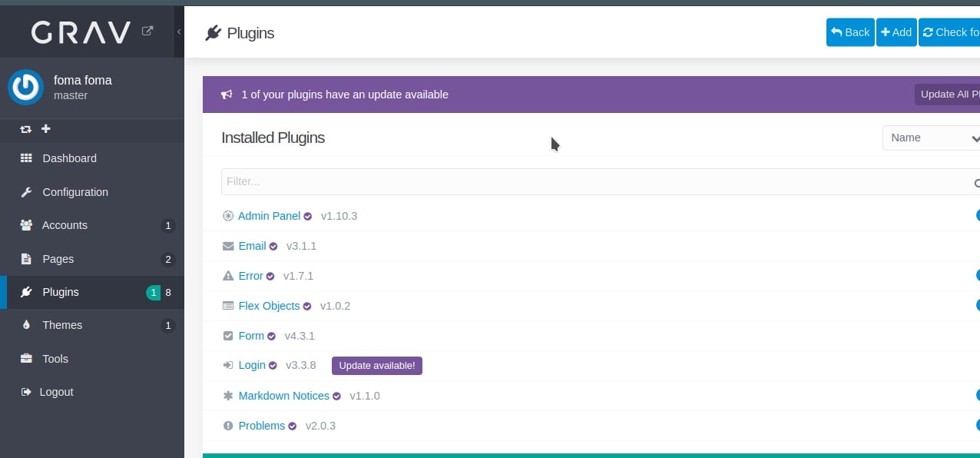The width and height of the screenshot is (980, 458).
Task: Click the Back button
Action: (x=850, y=32)
